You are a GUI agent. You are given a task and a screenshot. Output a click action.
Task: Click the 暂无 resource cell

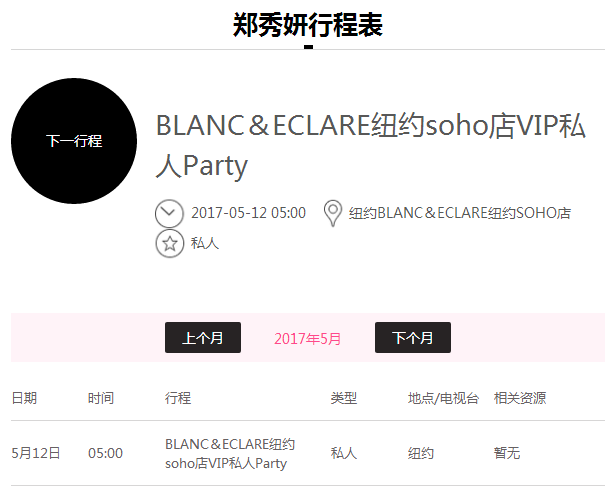(506, 453)
